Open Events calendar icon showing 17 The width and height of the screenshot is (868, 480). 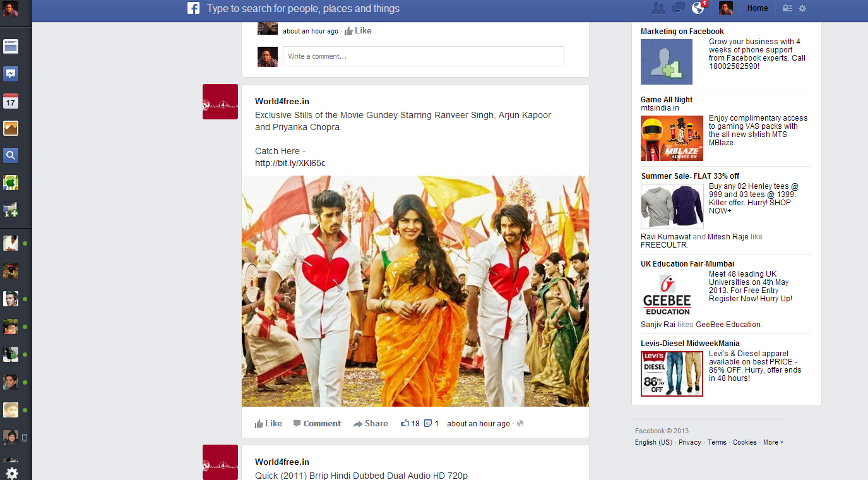tap(11, 101)
